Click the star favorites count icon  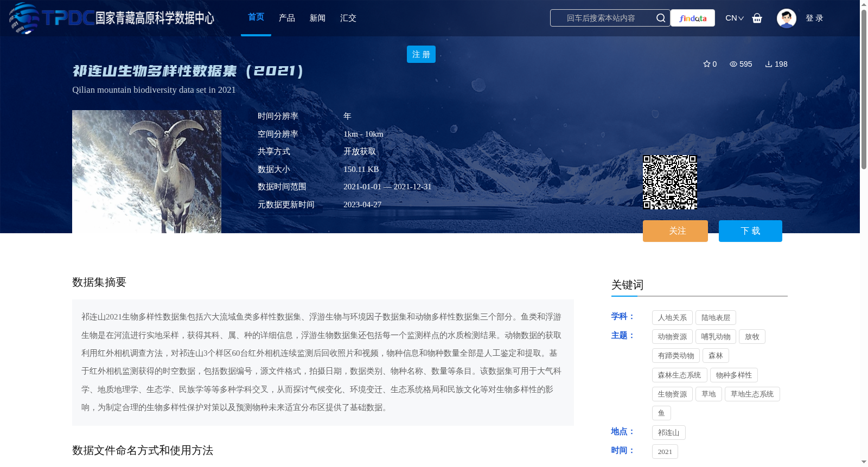707,64
